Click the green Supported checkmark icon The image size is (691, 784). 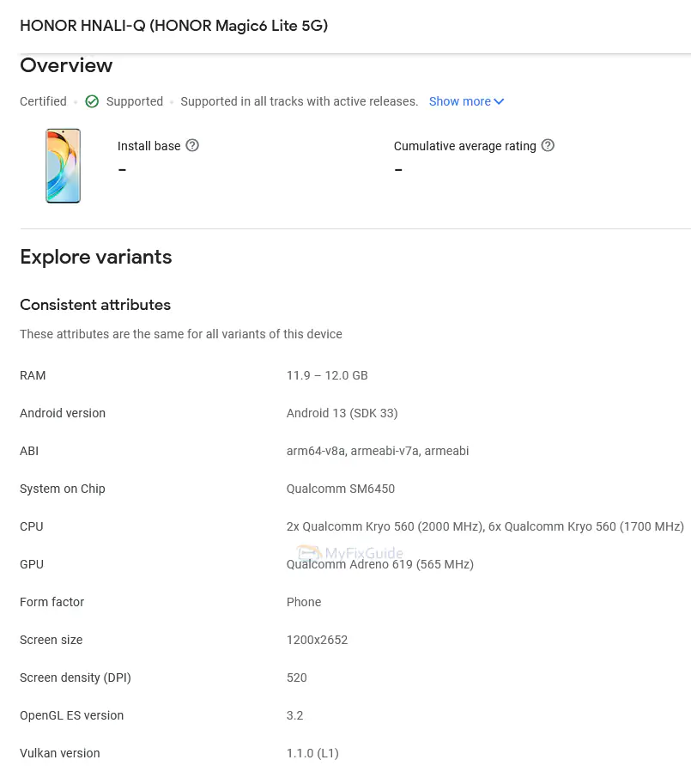(92, 101)
